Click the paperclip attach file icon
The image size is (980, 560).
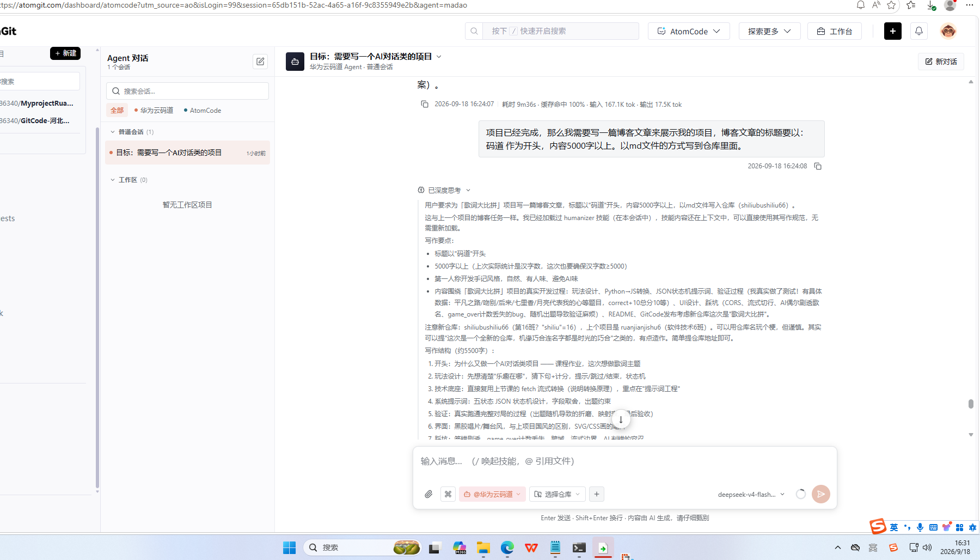(x=428, y=494)
